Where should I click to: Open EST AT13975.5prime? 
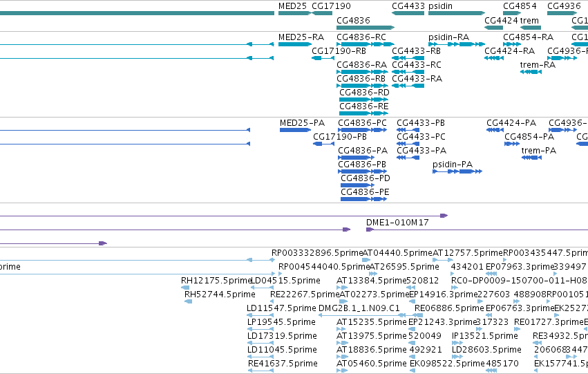point(341,344)
